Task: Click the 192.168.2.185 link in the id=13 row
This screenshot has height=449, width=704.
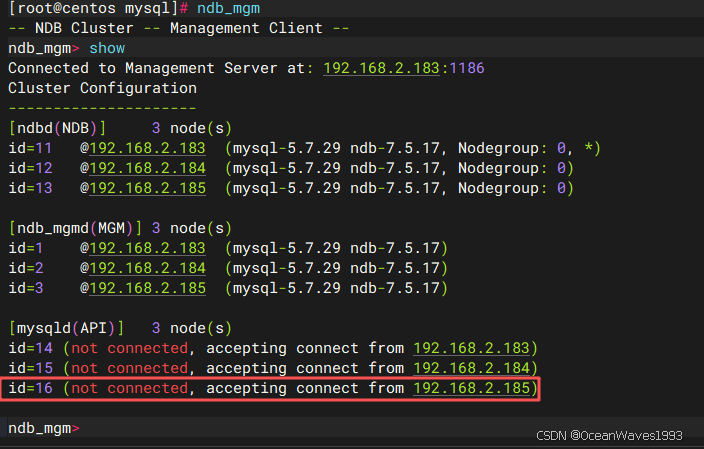Action: 147,188
